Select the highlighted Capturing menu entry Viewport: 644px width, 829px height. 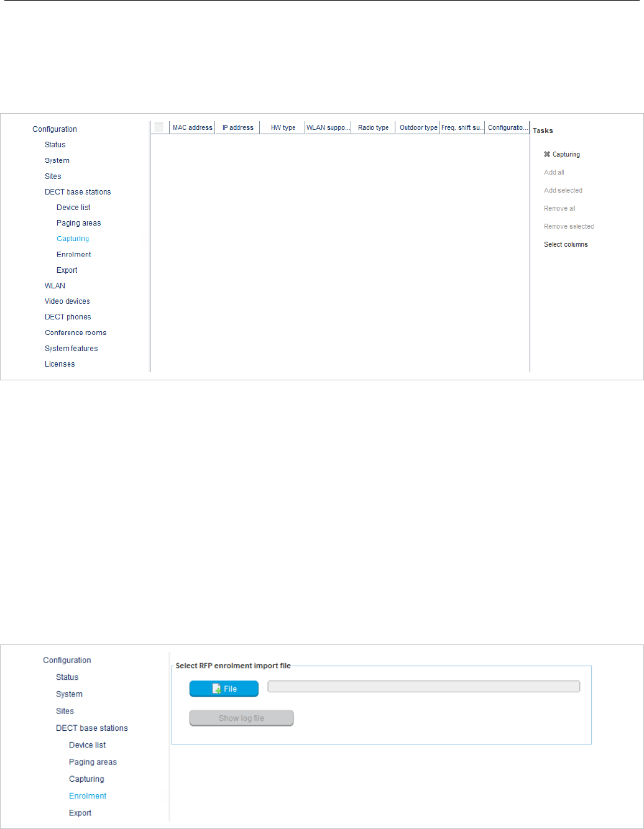coord(73,239)
